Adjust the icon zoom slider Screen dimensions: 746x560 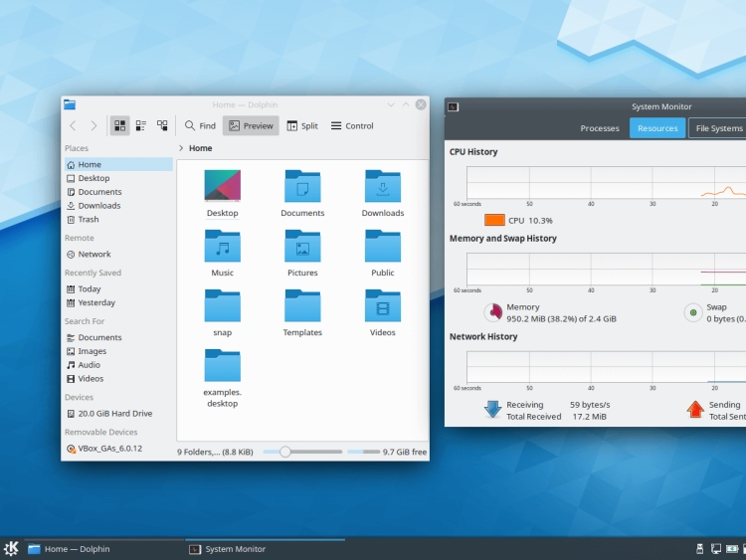point(285,452)
